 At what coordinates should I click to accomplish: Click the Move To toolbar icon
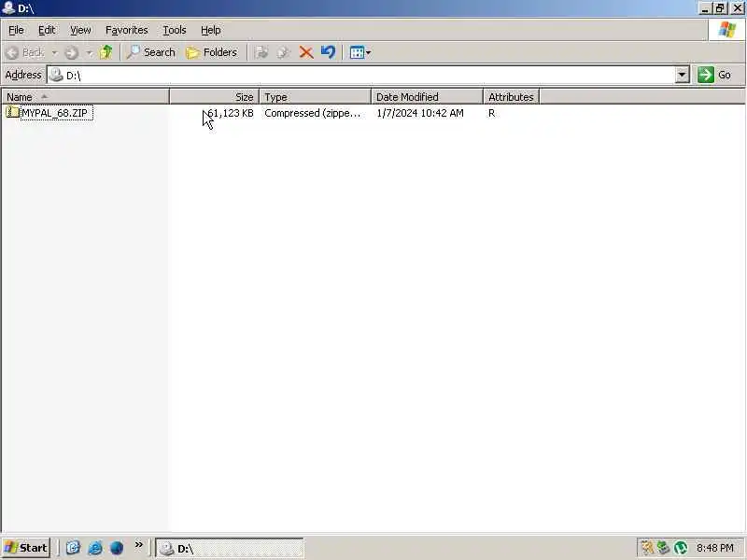tap(261, 52)
